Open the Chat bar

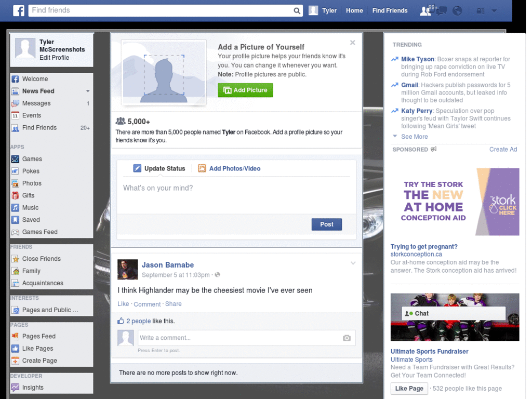[453, 313]
